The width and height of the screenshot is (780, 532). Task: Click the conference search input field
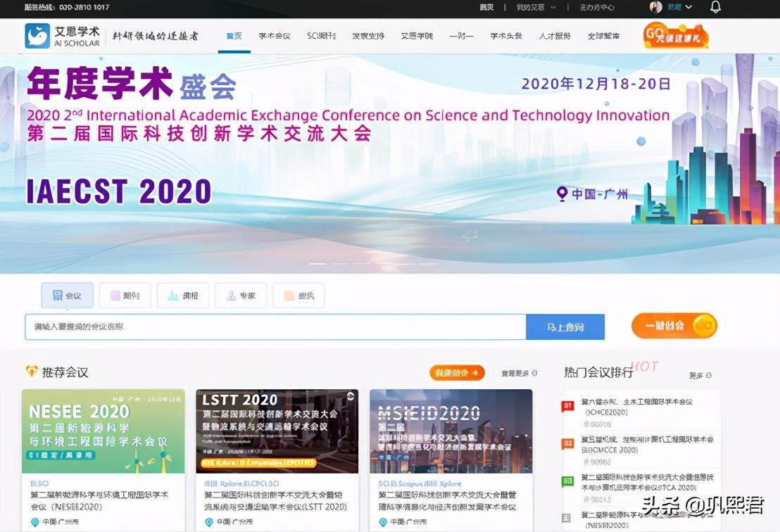pyautogui.click(x=275, y=327)
